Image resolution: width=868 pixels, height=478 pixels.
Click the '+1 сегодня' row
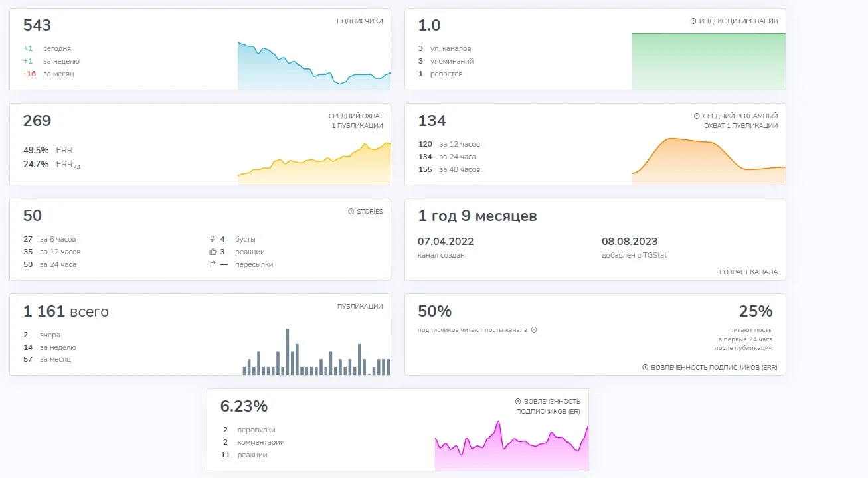47,48
